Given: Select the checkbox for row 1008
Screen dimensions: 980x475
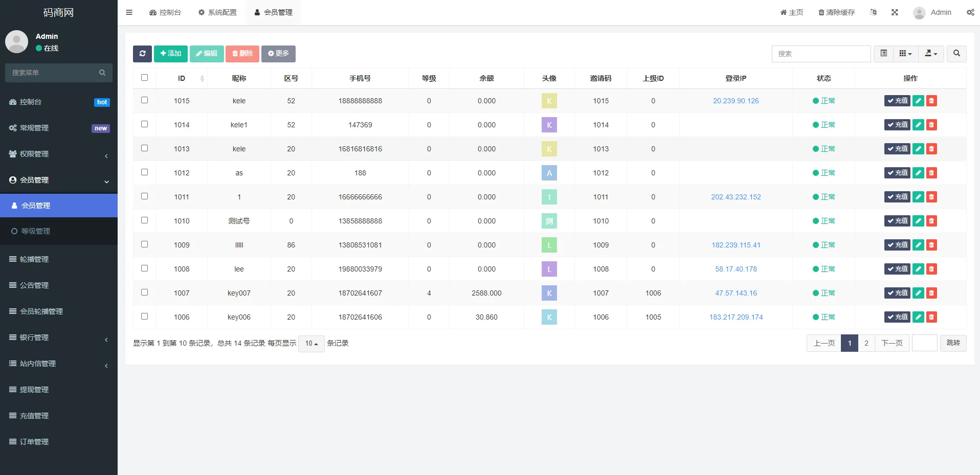Looking at the screenshot, I should pos(145,268).
